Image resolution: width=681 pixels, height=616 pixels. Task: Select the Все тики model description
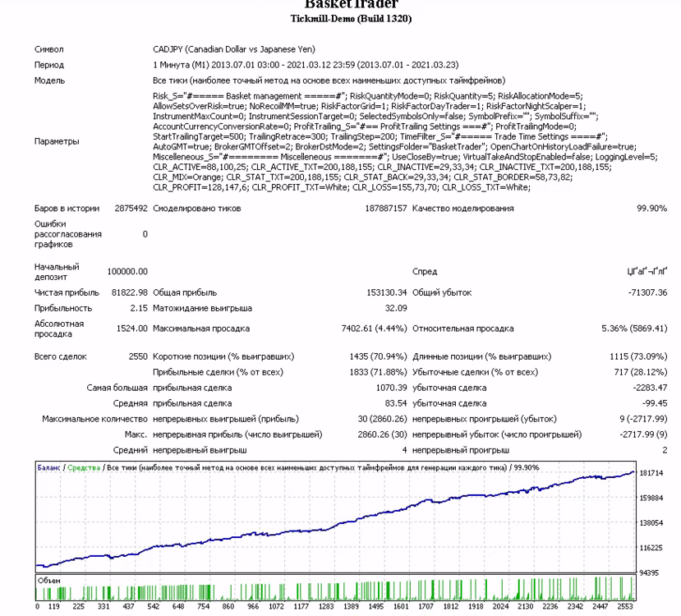(329, 80)
